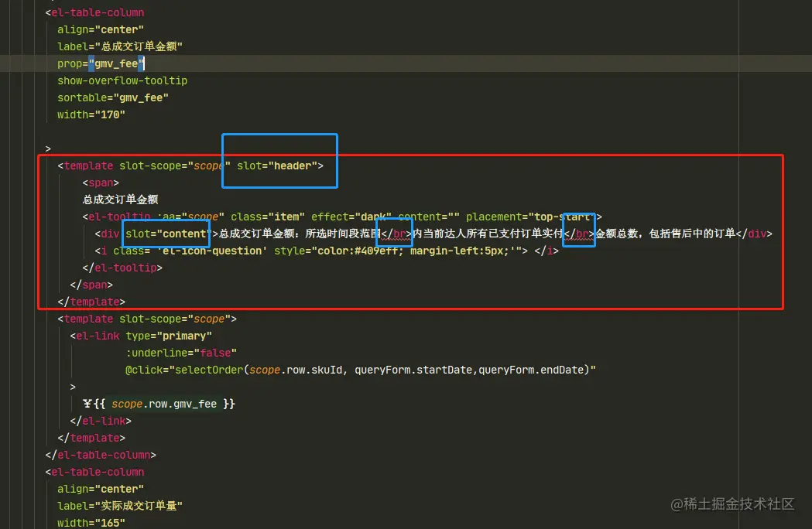The width and height of the screenshot is (812, 529).
Task: Click the width="170" attribute
Action: 91,115
